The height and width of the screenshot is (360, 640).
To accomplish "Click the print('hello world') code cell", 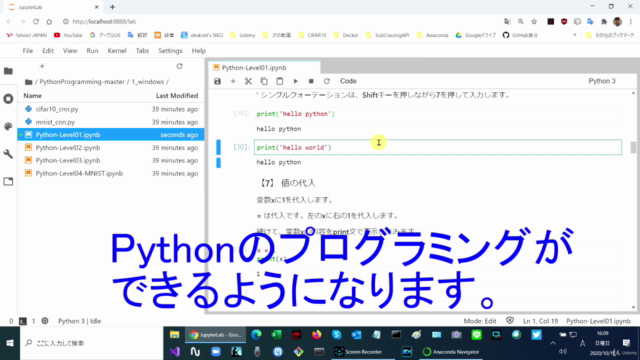I will [438, 147].
